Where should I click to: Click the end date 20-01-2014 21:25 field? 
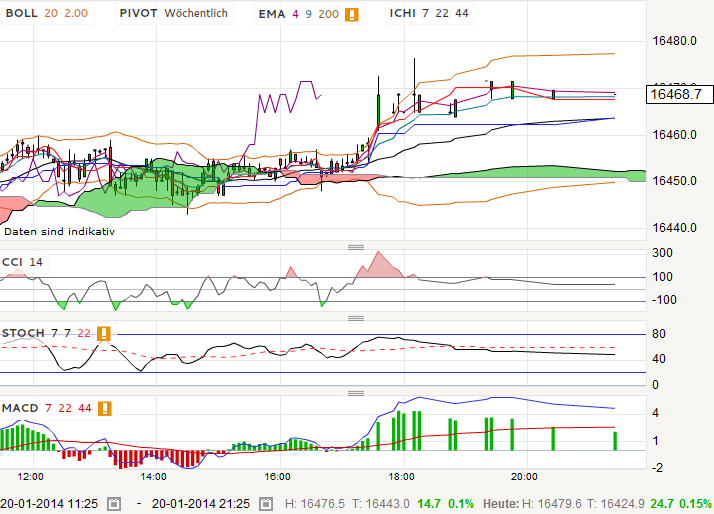click(201, 504)
